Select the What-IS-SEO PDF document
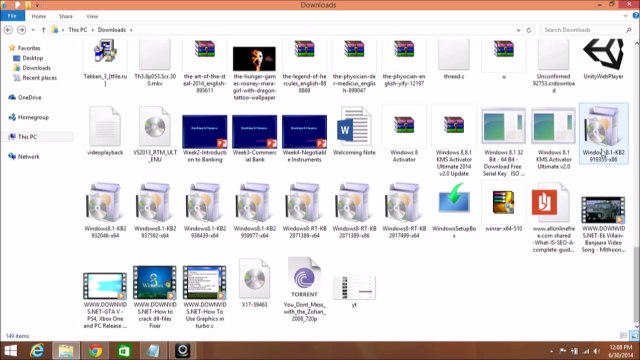 tap(553, 217)
